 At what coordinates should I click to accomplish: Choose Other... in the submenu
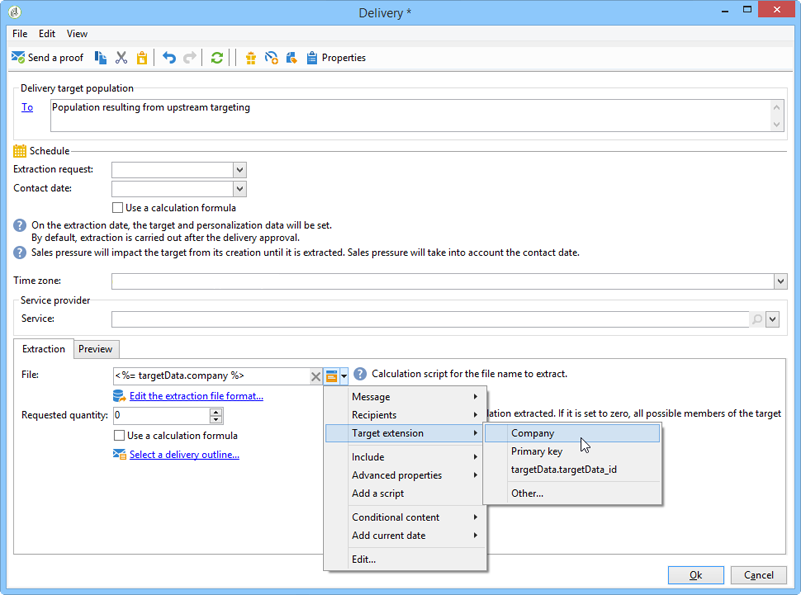click(x=572, y=494)
